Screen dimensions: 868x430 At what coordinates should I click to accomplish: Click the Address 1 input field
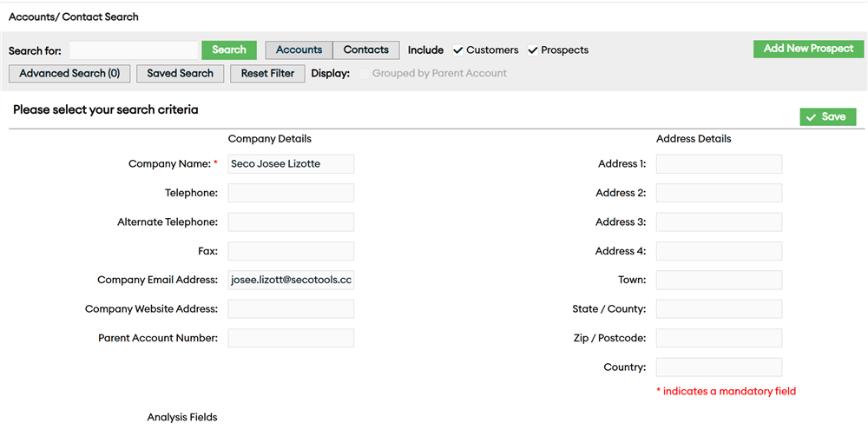click(x=719, y=164)
